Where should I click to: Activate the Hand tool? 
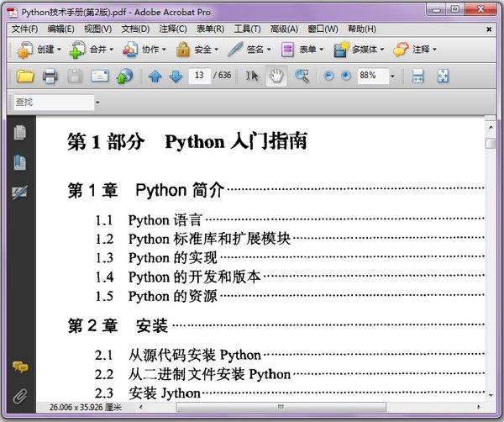click(276, 76)
